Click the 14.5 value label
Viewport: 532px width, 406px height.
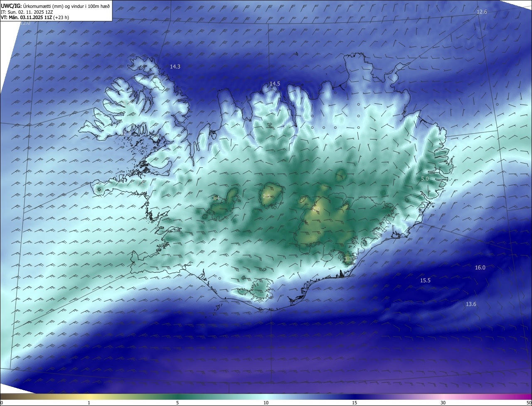pos(275,83)
